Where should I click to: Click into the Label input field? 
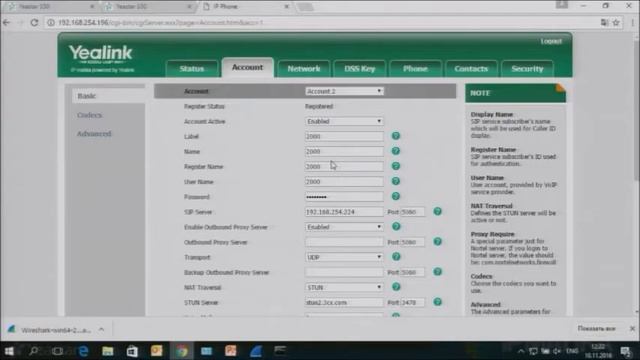(344, 136)
